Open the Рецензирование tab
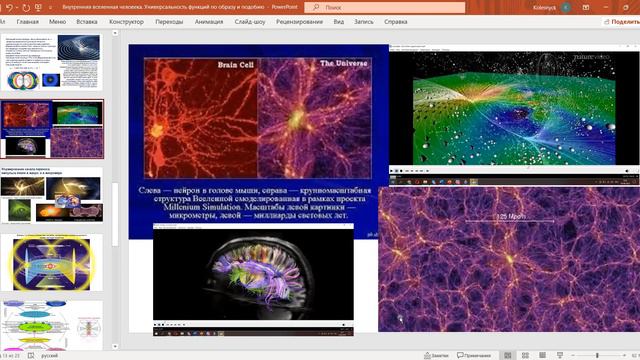 coord(300,22)
